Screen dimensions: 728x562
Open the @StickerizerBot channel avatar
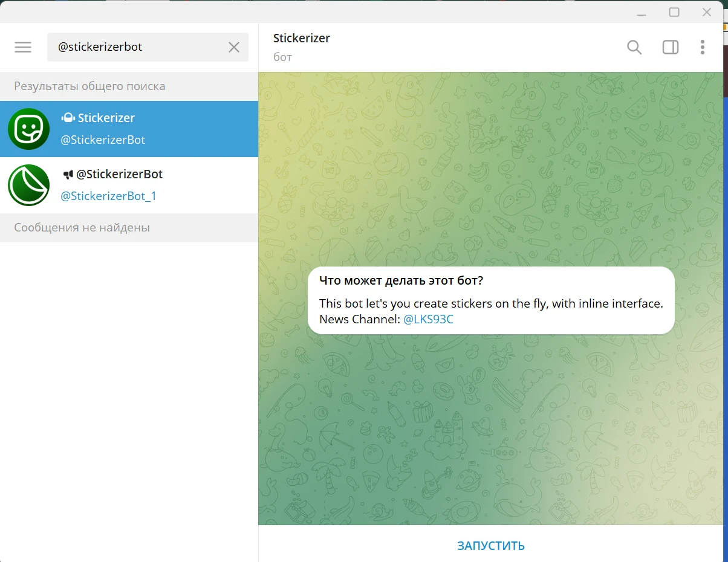pyautogui.click(x=28, y=185)
